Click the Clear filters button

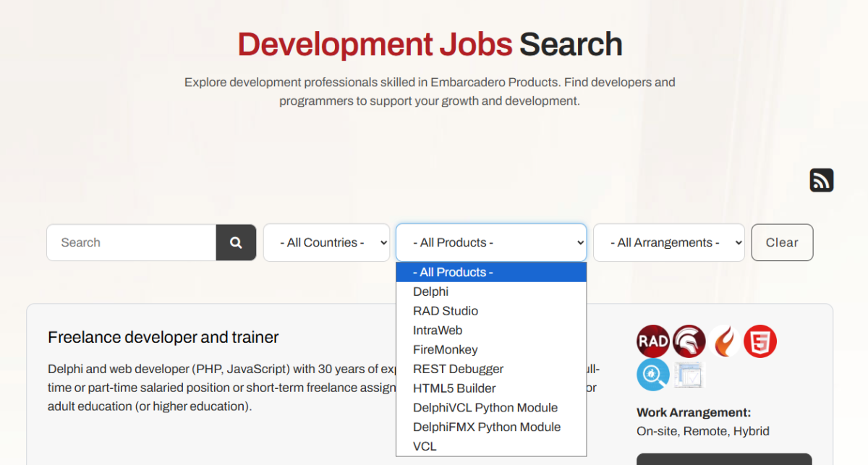point(782,242)
